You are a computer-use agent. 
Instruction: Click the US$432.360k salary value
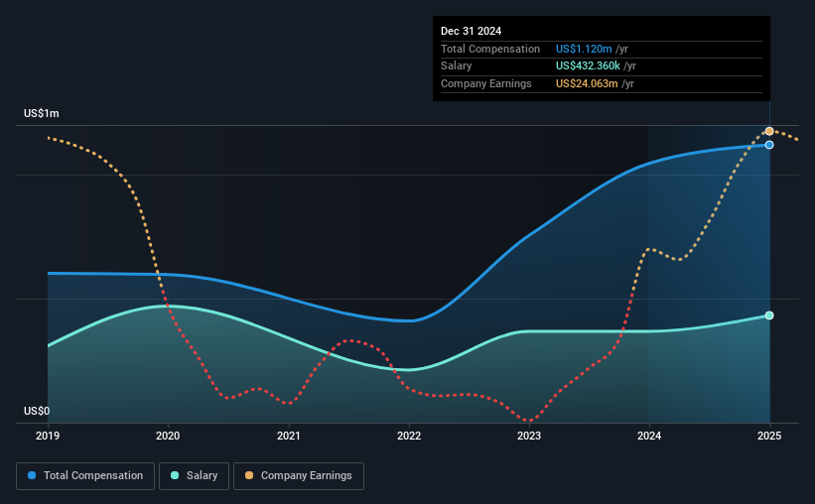(x=588, y=66)
